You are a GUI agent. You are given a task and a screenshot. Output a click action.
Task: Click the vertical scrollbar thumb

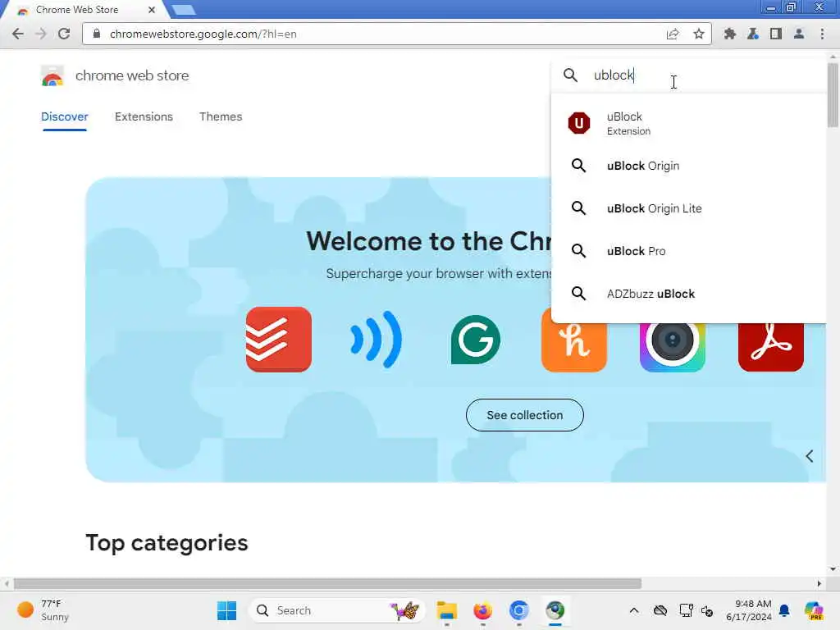click(x=833, y=95)
